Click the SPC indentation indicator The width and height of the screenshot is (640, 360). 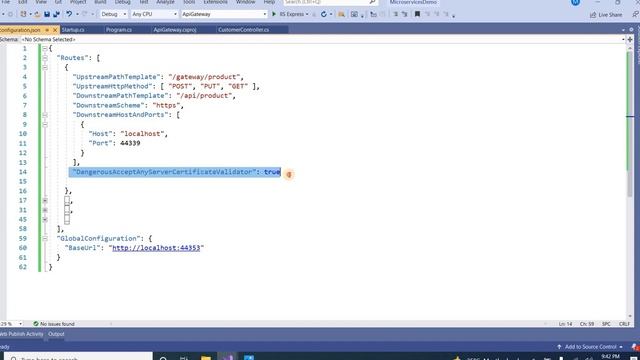(606, 324)
